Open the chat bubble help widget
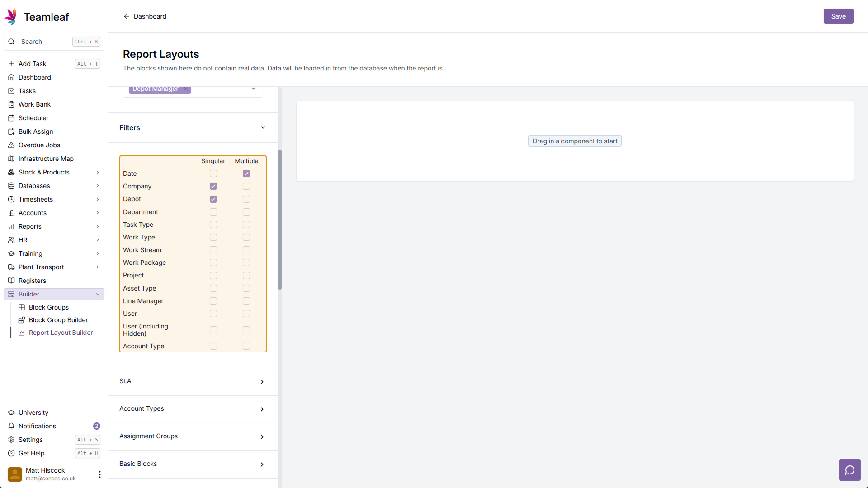This screenshot has height=488, width=868. tap(849, 470)
